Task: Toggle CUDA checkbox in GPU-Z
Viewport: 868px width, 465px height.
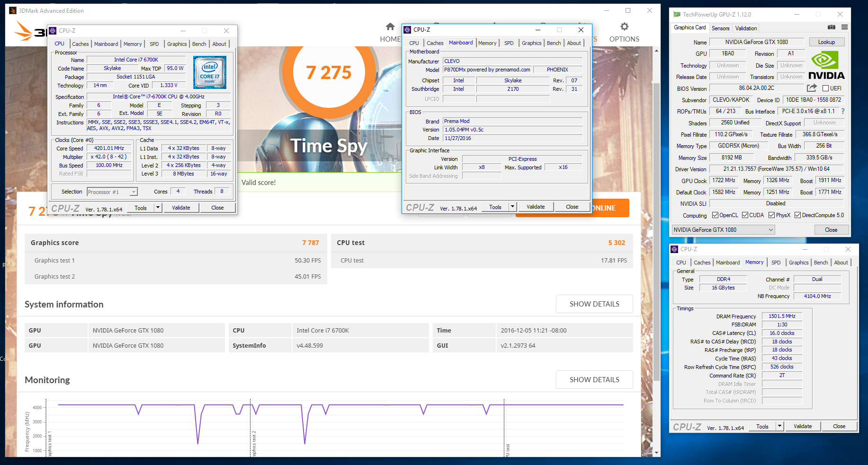Action: coord(745,215)
